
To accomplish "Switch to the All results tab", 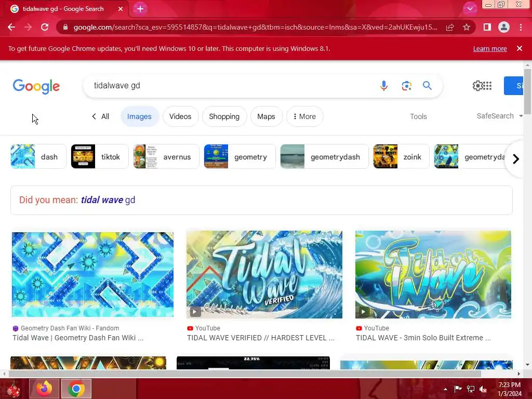I will click(x=101, y=116).
